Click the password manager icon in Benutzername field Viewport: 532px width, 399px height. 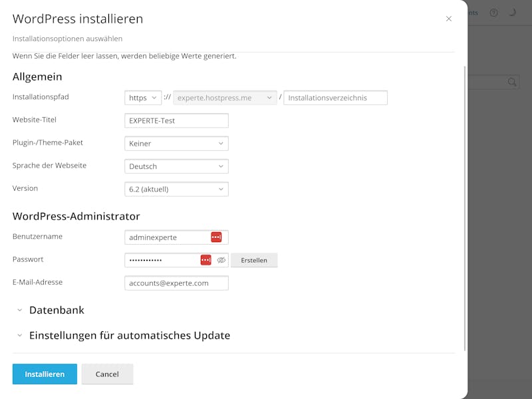tap(216, 237)
